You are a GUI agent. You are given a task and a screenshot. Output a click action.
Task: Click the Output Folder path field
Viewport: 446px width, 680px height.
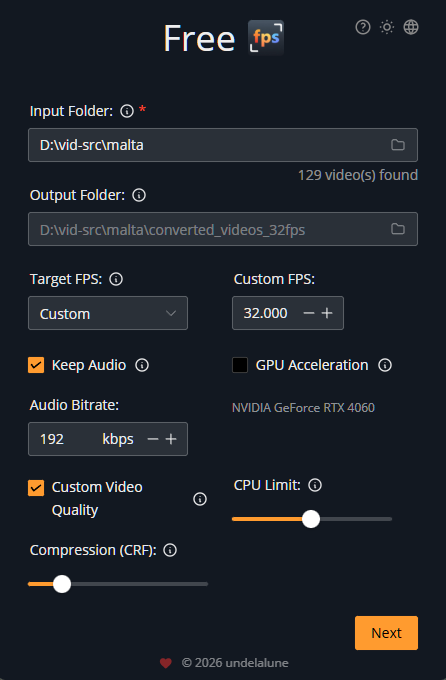[x=223, y=229]
